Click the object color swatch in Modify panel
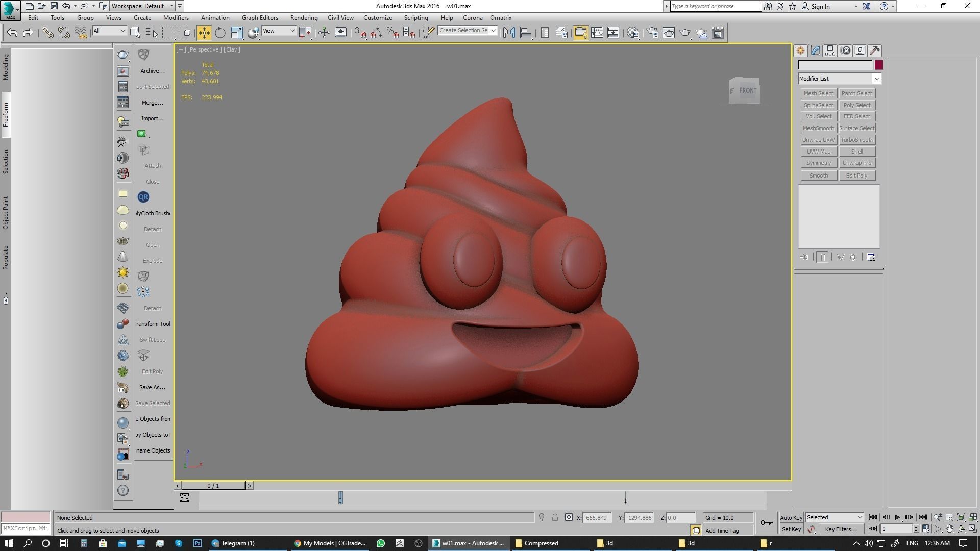This screenshot has width=980, height=551. [878, 65]
